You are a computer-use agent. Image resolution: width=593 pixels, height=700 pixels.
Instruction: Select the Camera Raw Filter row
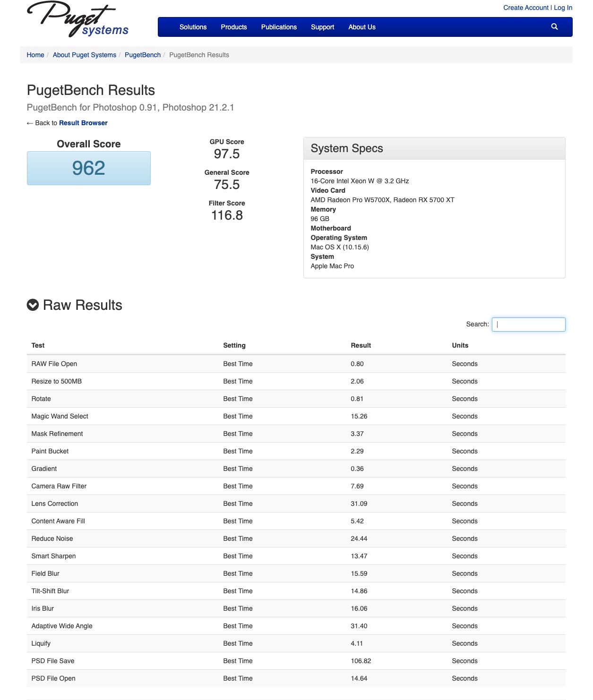pyautogui.click(x=296, y=486)
